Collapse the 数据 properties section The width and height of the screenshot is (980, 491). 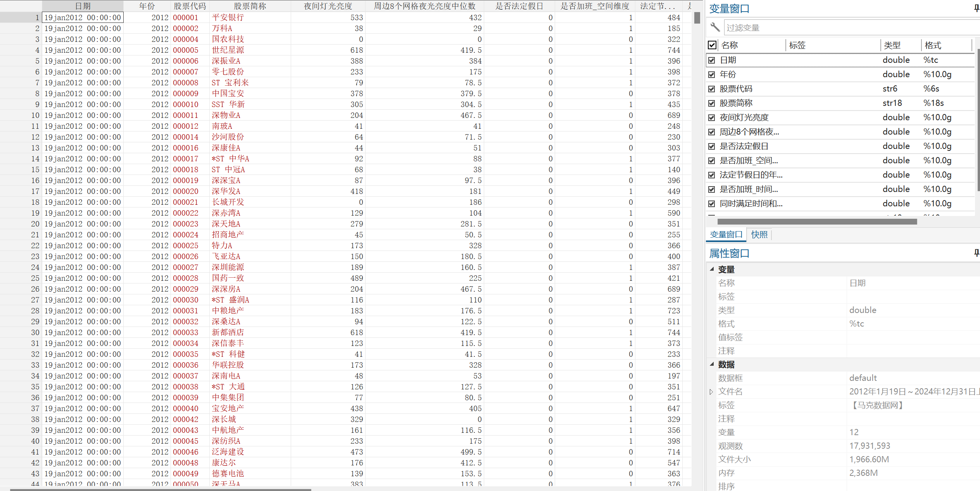712,364
